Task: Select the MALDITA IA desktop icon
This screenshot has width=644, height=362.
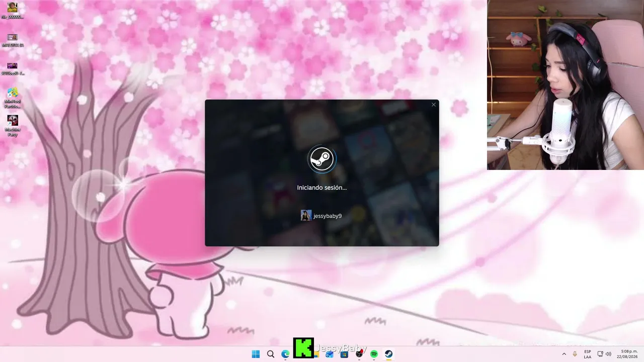Action: click(x=13, y=40)
